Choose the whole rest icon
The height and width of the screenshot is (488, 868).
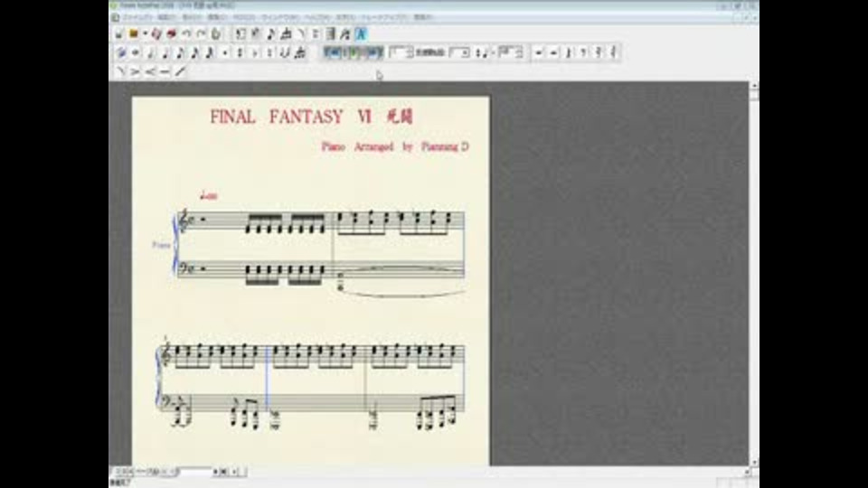pos(539,52)
